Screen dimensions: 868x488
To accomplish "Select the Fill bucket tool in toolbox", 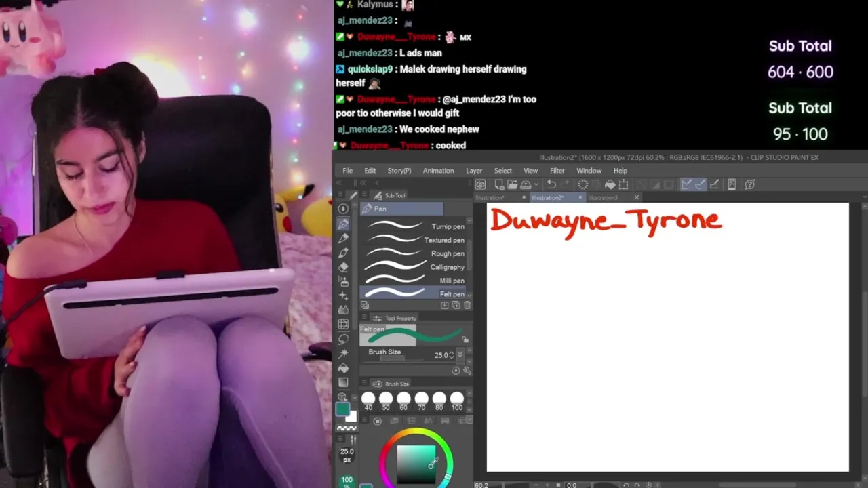I will click(x=343, y=368).
